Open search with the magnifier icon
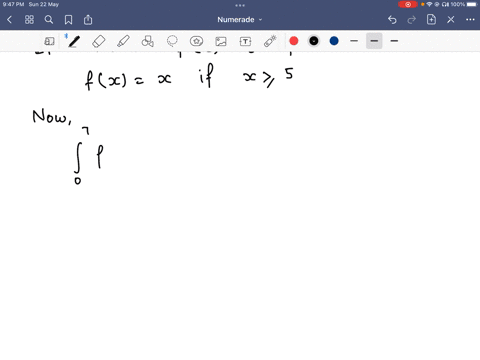Image resolution: width=480 pixels, height=360 pixels. [49, 20]
